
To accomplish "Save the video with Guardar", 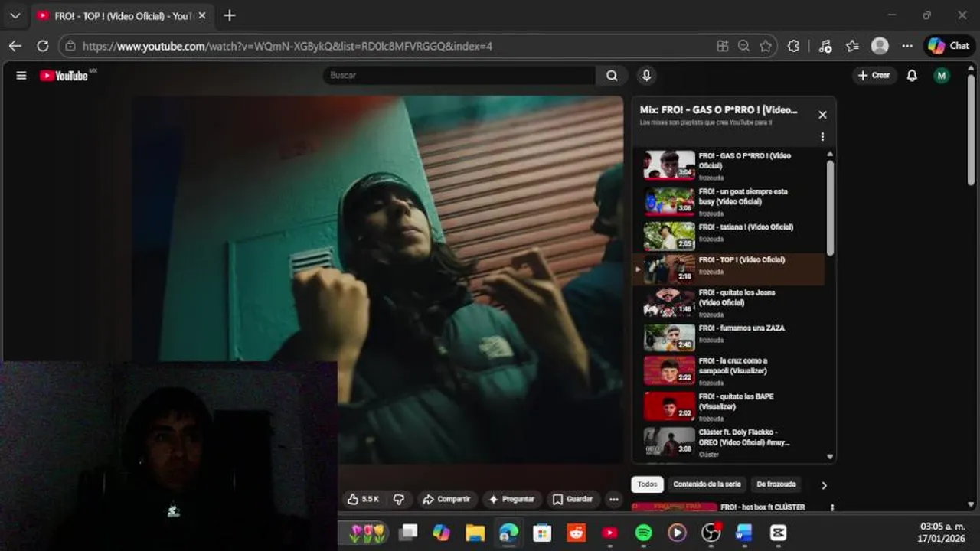I will 573,499.
